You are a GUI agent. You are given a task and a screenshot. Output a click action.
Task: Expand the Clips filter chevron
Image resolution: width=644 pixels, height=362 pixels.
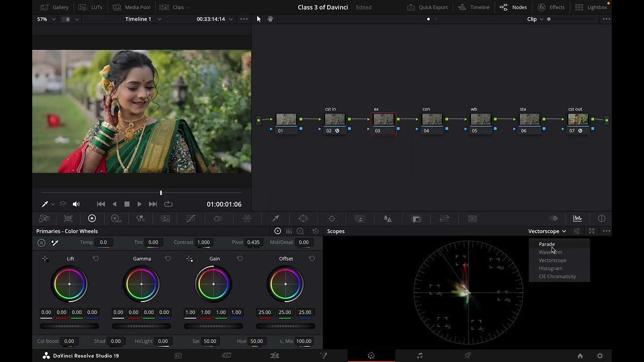pyautogui.click(x=188, y=8)
